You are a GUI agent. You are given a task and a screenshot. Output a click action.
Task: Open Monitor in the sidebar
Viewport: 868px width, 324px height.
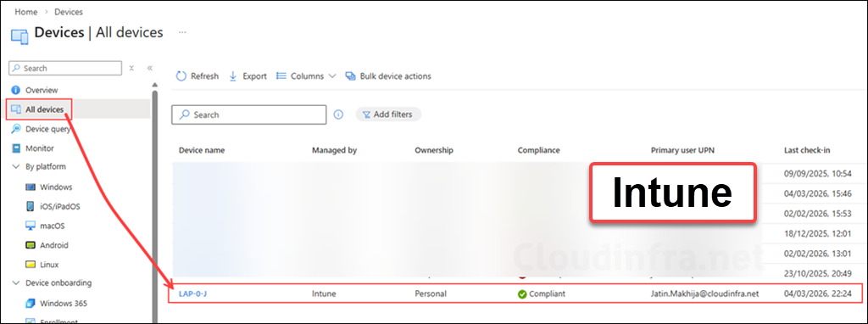coord(39,148)
